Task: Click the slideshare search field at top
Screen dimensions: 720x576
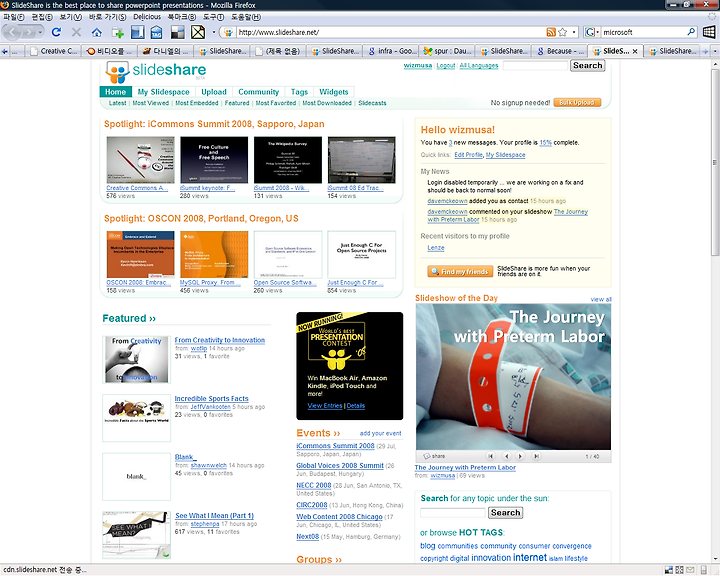Action: [535, 66]
